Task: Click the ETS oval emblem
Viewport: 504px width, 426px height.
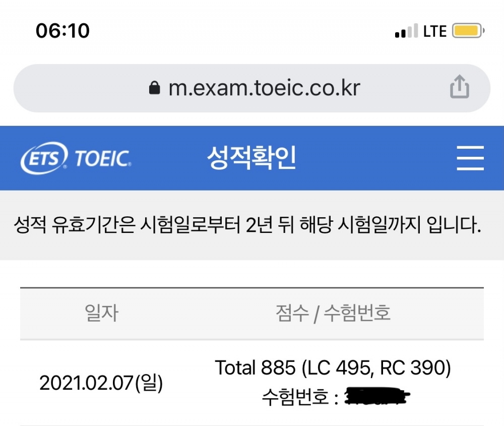Action: (x=44, y=158)
